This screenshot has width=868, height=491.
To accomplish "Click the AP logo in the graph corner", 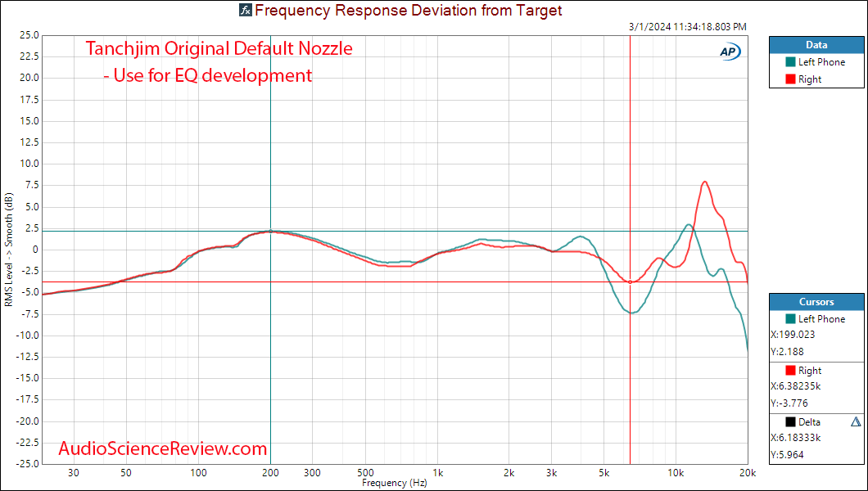I will pyautogui.click(x=730, y=52).
